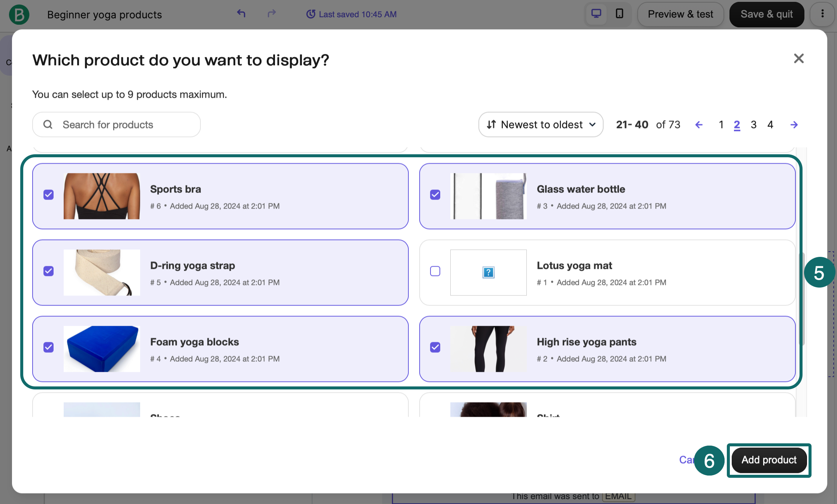The height and width of the screenshot is (504, 837).
Task: Click the Preview & test button
Action: point(680,14)
